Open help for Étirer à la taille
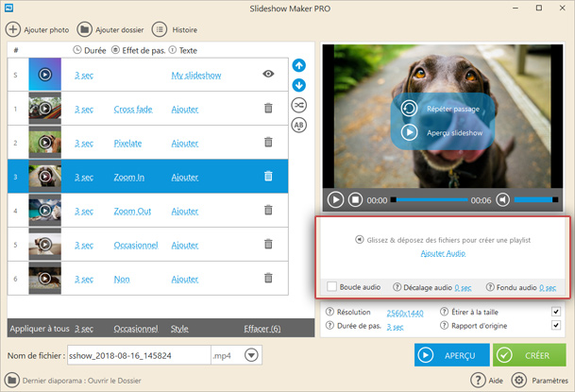575x392 pixels. click(444, 312)
